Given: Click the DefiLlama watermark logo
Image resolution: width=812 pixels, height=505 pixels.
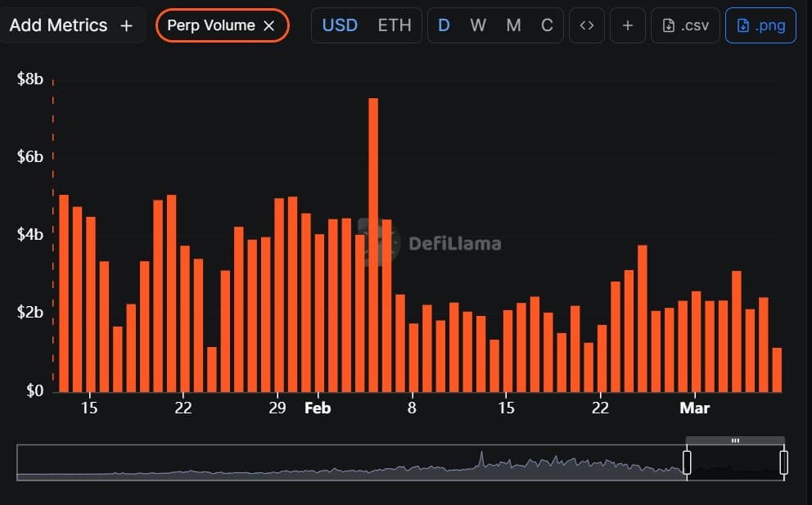Looking at the screenshot, I should point(378,243).
